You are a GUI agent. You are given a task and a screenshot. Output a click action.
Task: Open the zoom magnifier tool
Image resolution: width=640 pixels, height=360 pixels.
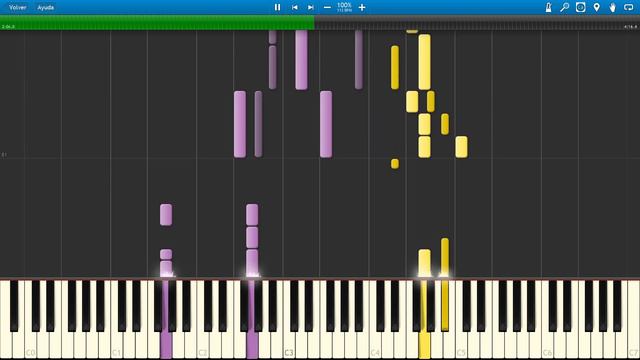click(x=564, y=7)
